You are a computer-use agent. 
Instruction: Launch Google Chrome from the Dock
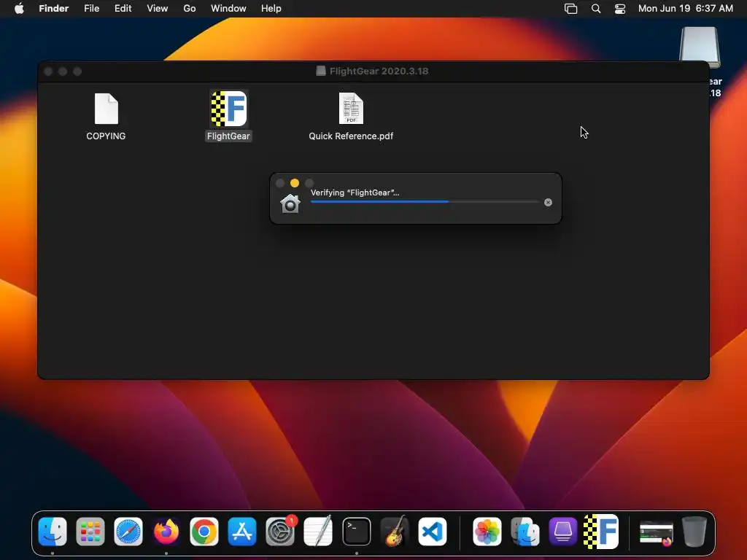click(x=204, y=532)
